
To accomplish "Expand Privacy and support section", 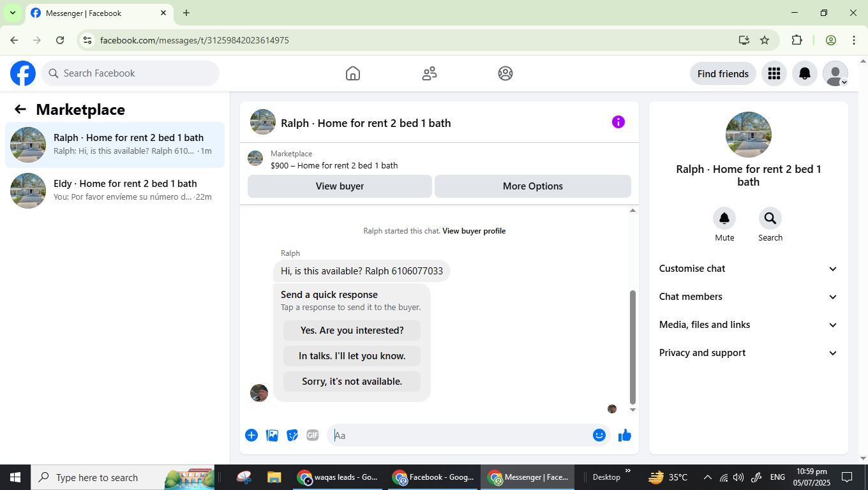I will click(748, 353).
